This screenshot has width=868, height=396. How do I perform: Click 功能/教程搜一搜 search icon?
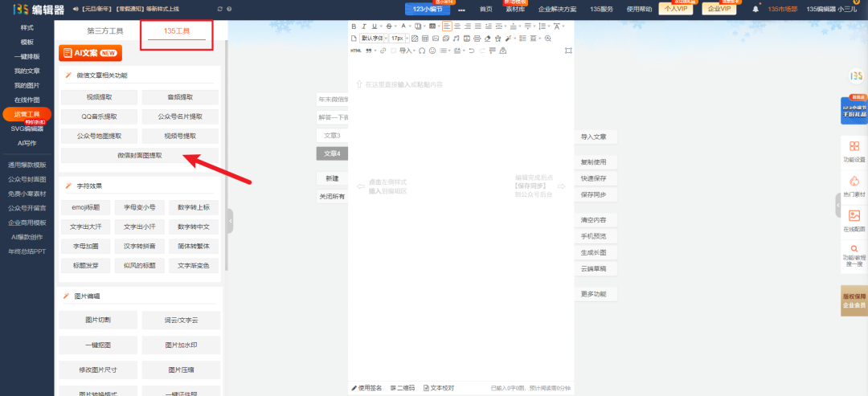tap(854, 255)
